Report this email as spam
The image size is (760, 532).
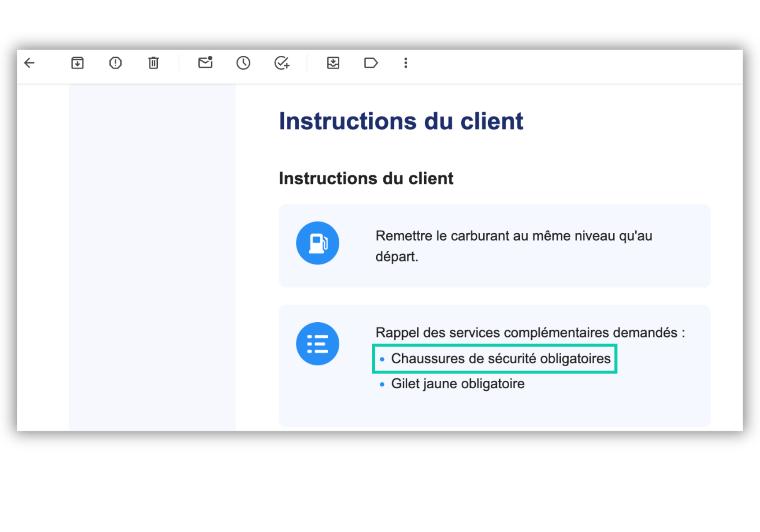(x=116, y=63)
